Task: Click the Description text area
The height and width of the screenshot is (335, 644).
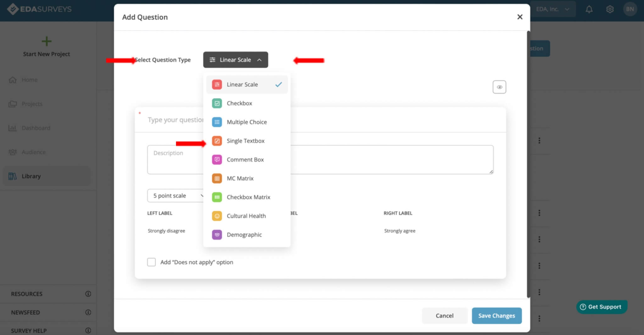Action: (x=320, y=160)
